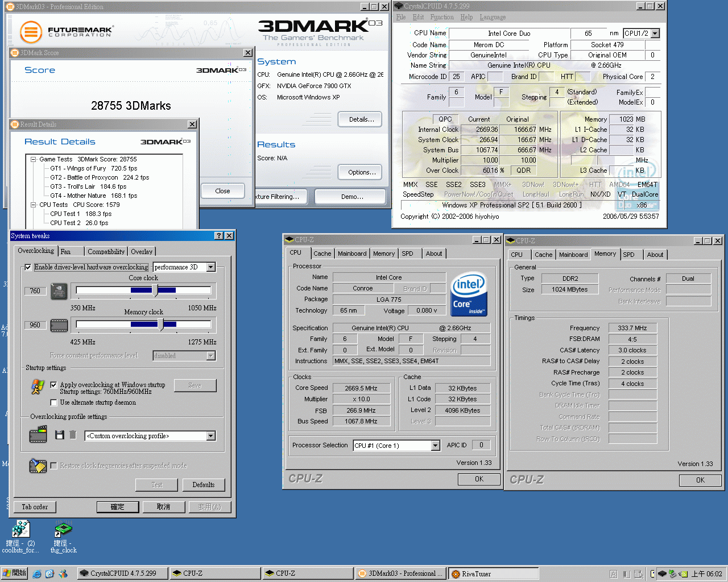Open the performance 3D dropdown
The image size is (728, 582).
pos(210,267)
